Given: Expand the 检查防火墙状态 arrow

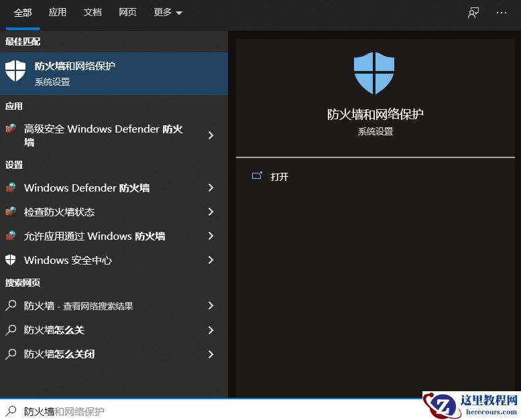Looking at the screenshot, I should (x=211, y=212).
